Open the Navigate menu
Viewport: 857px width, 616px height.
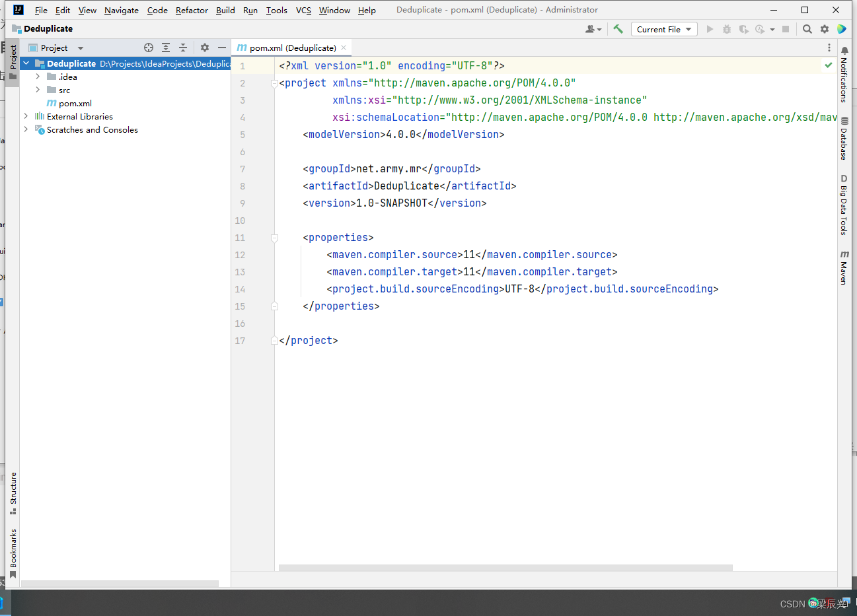[122, 10]
